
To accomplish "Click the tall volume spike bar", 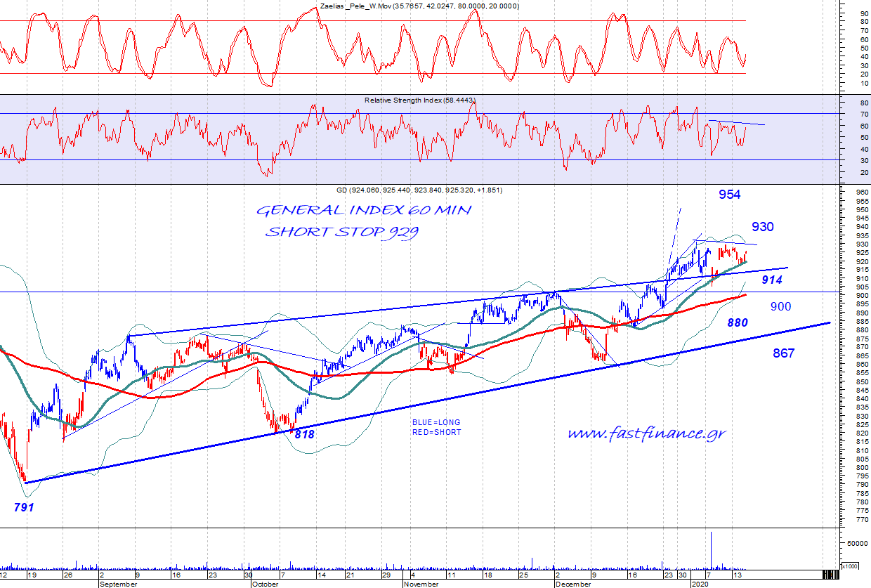I will [x=712, y=551].
